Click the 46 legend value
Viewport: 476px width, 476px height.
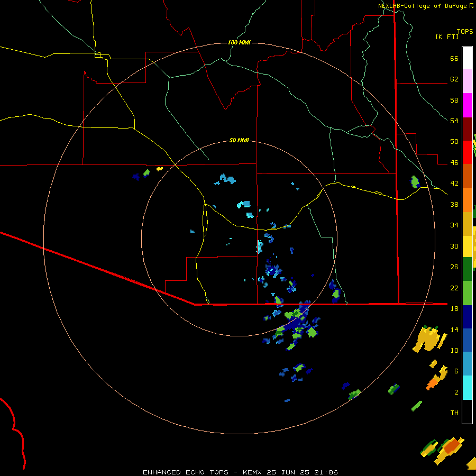[454, 163]
